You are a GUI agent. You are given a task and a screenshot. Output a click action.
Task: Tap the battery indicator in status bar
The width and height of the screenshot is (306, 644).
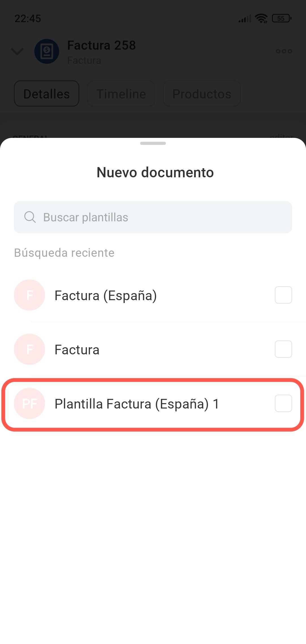281,18
